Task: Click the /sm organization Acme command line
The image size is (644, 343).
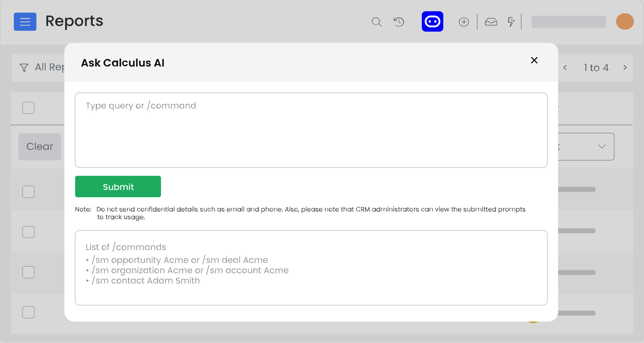Action: click(187, 270)
